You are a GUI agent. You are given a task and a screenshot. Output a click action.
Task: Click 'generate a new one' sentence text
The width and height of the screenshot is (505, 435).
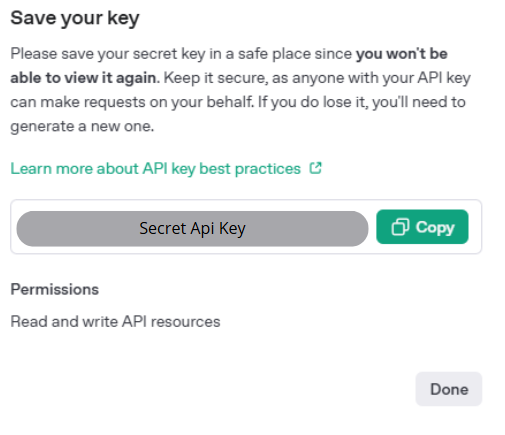tap(82, 126)
